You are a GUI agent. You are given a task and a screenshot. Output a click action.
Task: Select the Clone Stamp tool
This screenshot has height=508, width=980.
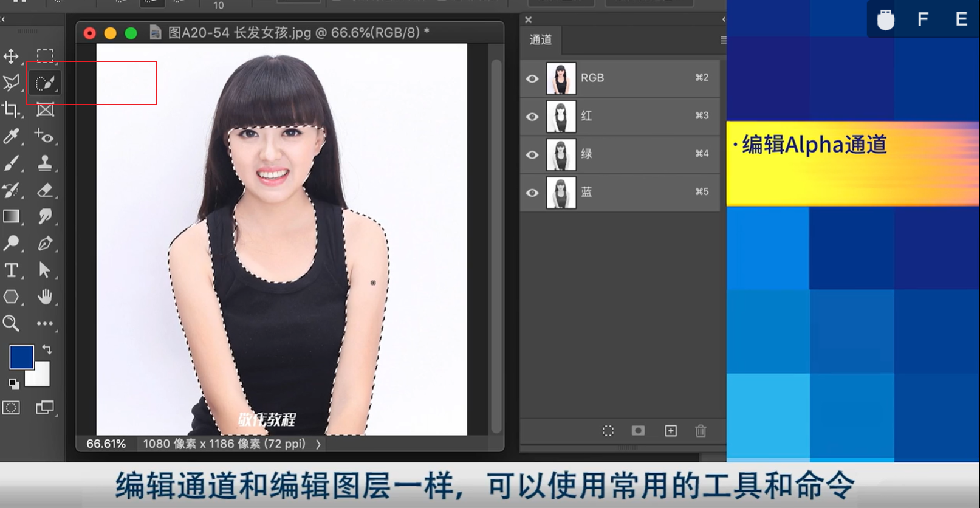[45, 163]
